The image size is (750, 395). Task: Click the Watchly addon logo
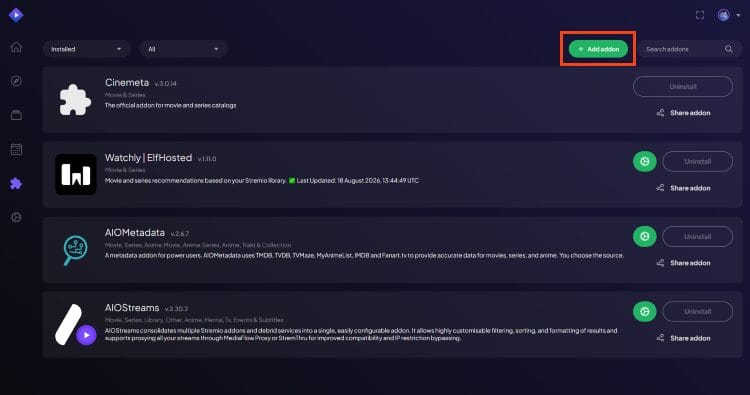point(76,174)
